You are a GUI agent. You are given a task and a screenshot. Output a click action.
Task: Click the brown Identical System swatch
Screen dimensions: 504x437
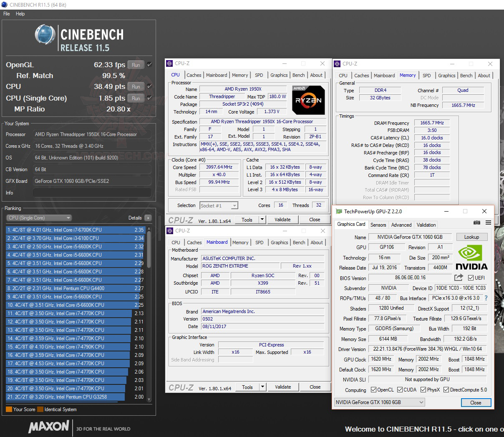point(40,409)
